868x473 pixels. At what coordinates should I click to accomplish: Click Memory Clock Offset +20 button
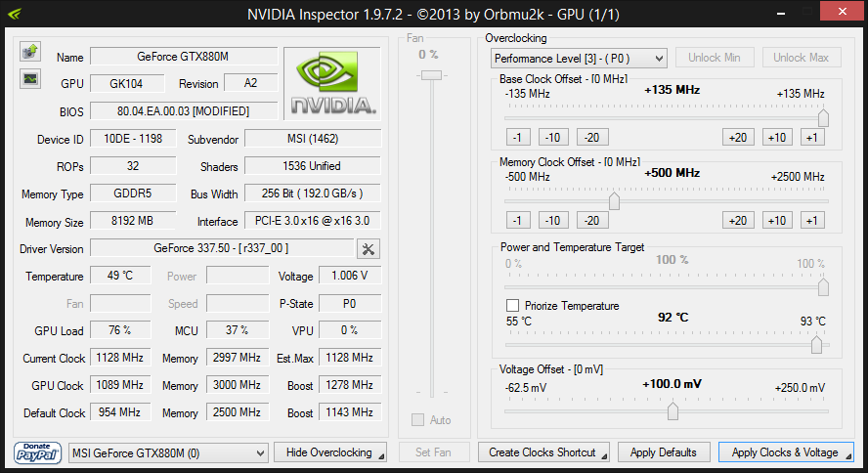click(738, 220)
